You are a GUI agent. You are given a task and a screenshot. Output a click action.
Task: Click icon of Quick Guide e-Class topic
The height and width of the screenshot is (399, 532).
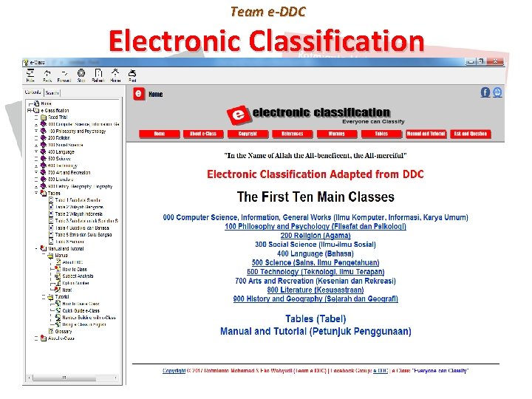(x=58, y=310)
